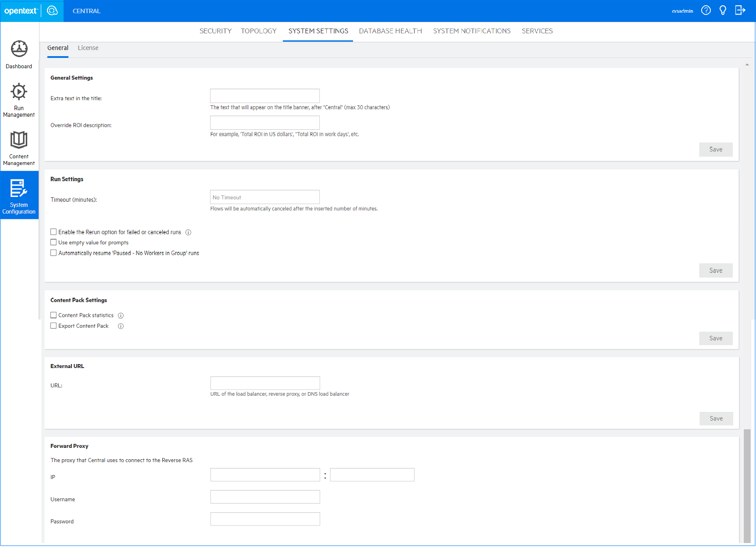756x547 pixels.
Task: Click the Central app icon next to opentext logo
Action: [52, 11]
